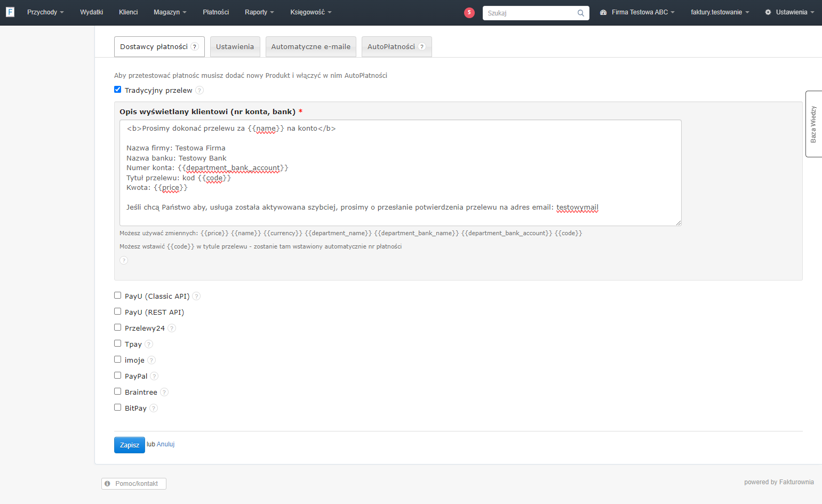Screen dimensions: 822x504
Task: Show help for imoje
Action: (151, 360)
